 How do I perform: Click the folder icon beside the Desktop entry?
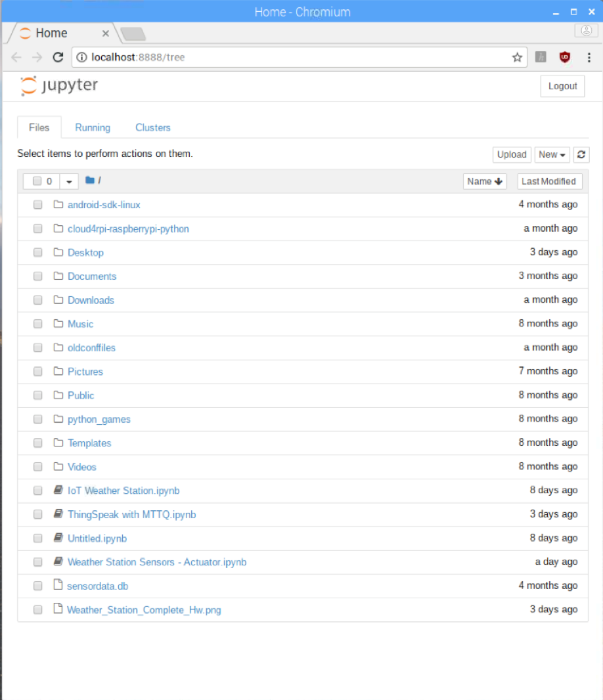click(58, 252)
